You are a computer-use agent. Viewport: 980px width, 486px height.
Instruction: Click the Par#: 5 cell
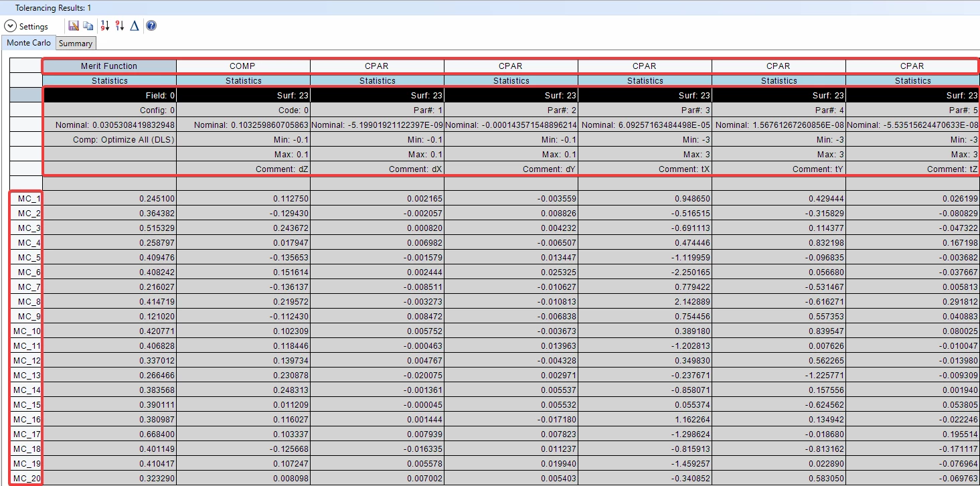click(x=912, y=110)
